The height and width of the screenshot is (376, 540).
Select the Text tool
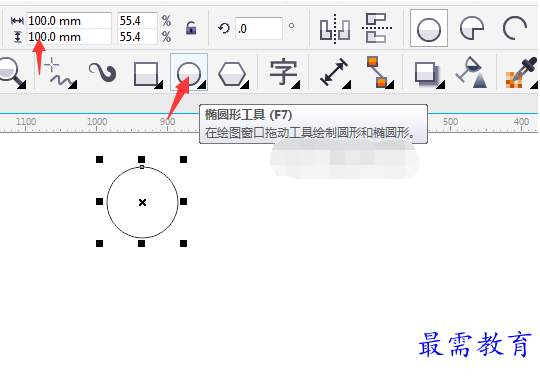283,72
